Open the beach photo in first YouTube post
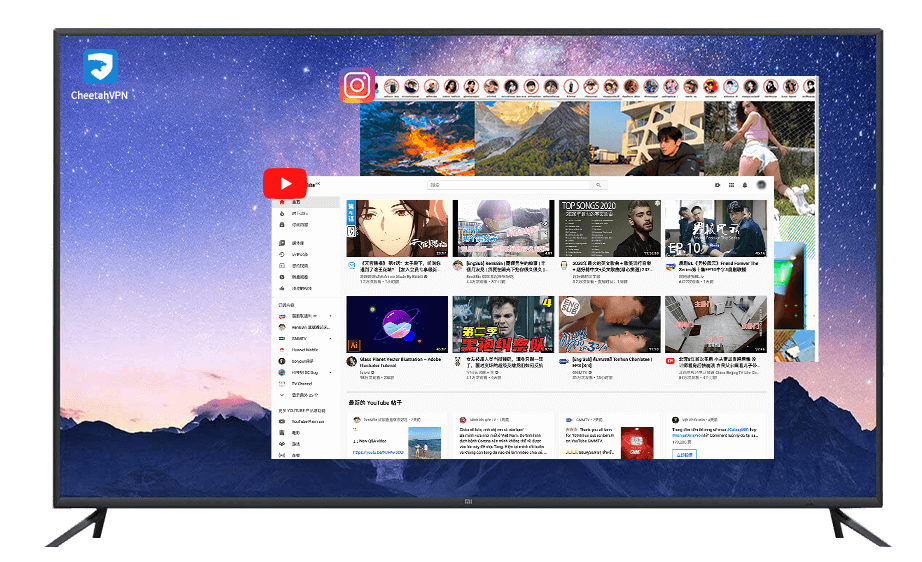Image resolution: width=922 pixels, height=562 pixels. (424, 443)
